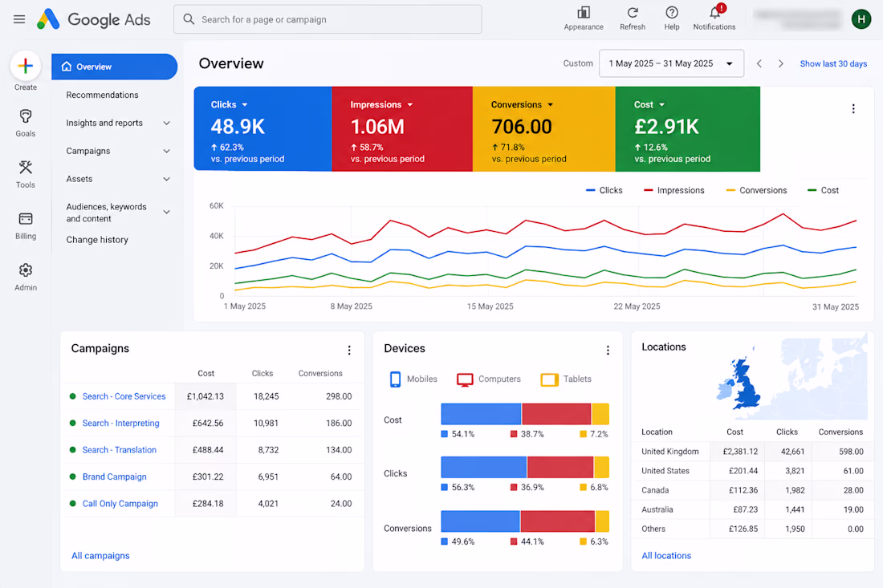
Task: Open the All campaigns link
Action: [100, 555]
